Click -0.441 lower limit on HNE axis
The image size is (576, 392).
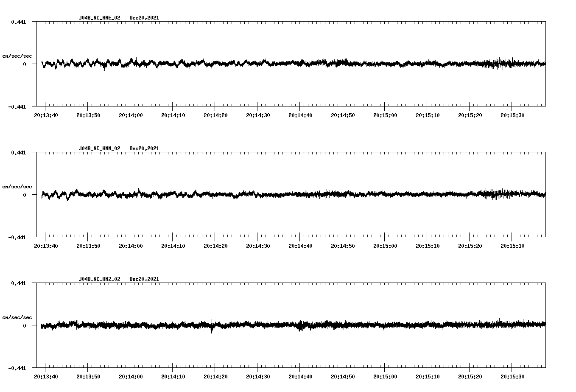[x=17, y=106]
